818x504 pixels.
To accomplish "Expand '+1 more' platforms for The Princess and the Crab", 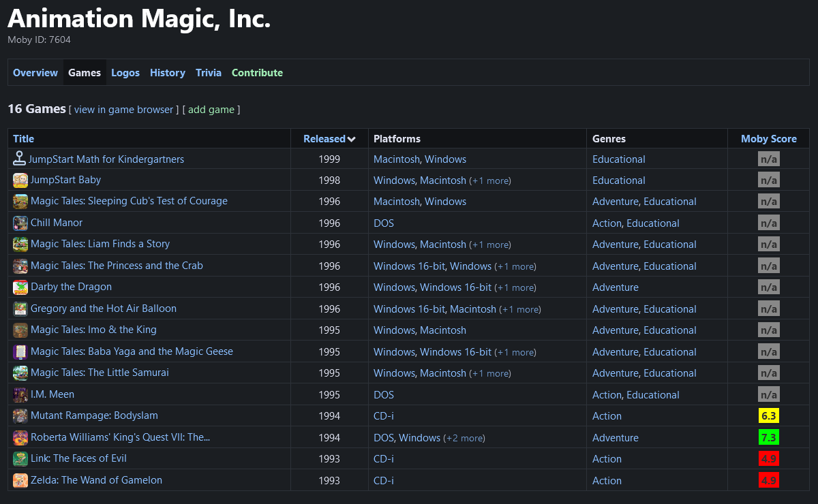I will tap(515, 266).
